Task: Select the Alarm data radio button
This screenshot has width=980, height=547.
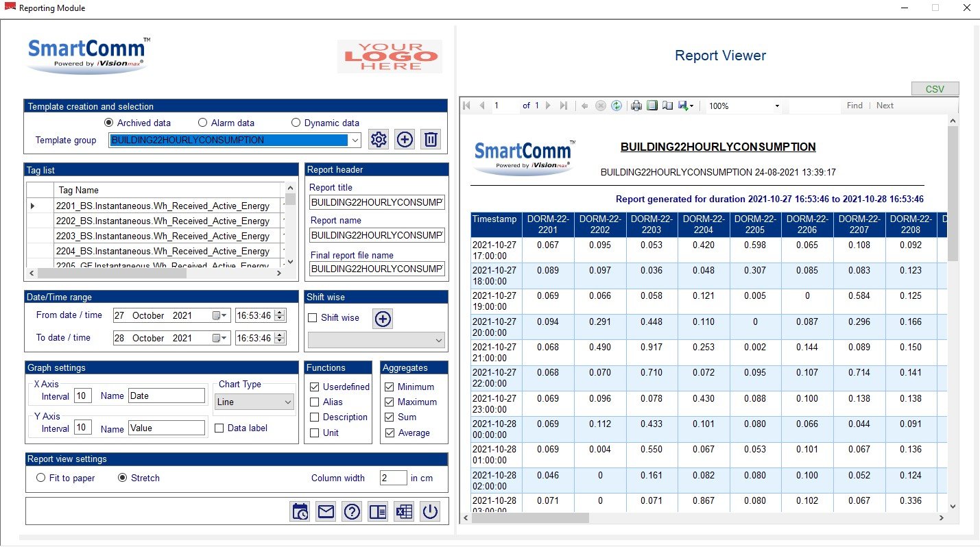Action: pyautogui.click(x=203, y=123)
